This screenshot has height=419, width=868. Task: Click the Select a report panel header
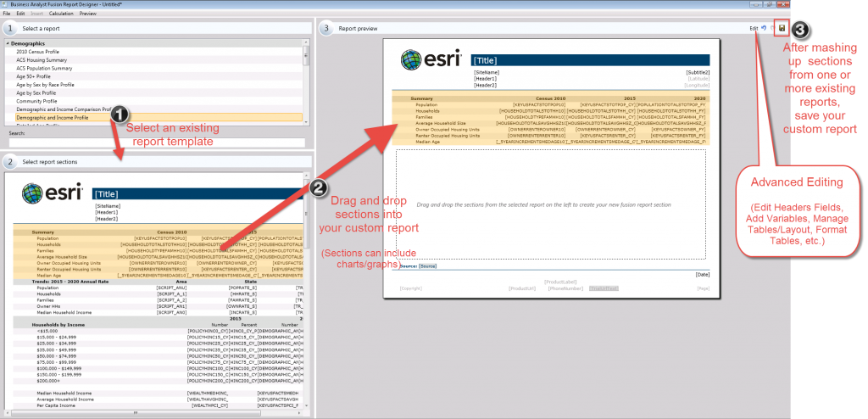[157, 28]
